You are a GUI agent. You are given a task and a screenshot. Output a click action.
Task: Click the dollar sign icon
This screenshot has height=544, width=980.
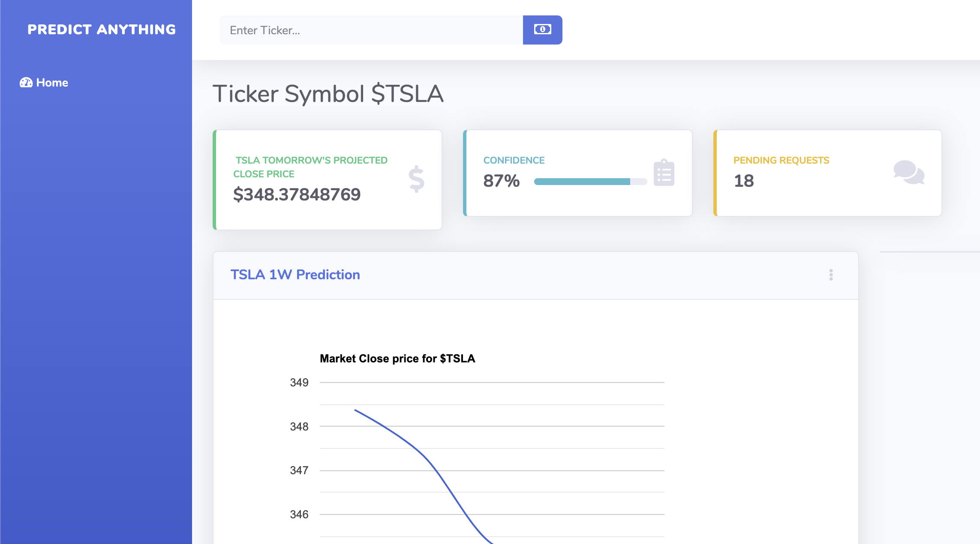pos(416,179)
